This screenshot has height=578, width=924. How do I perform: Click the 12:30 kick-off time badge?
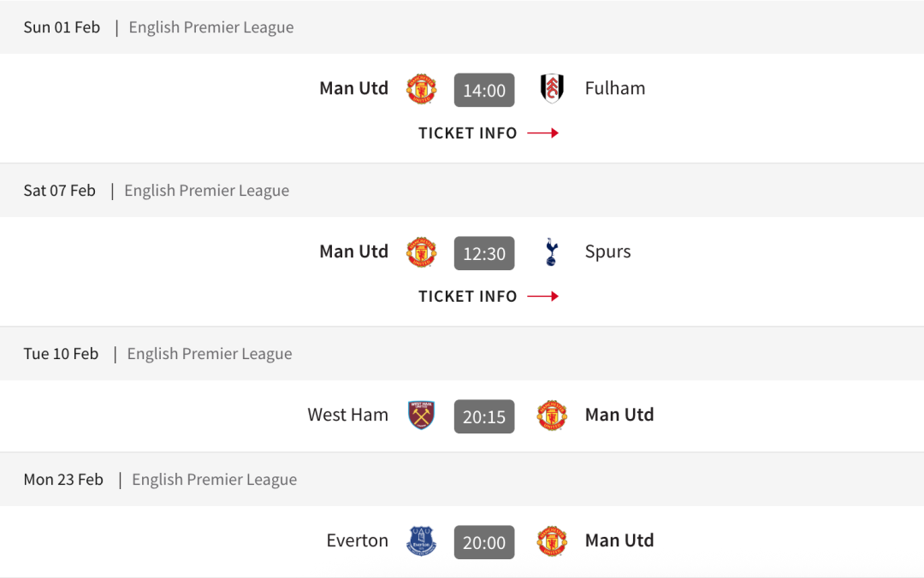(x=484, y=253)
